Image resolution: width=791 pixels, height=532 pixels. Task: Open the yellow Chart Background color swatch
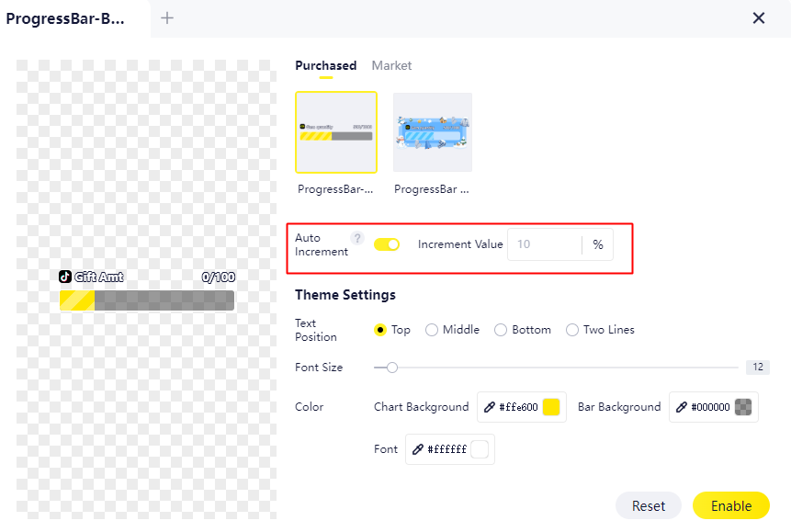tap(551, 407)
